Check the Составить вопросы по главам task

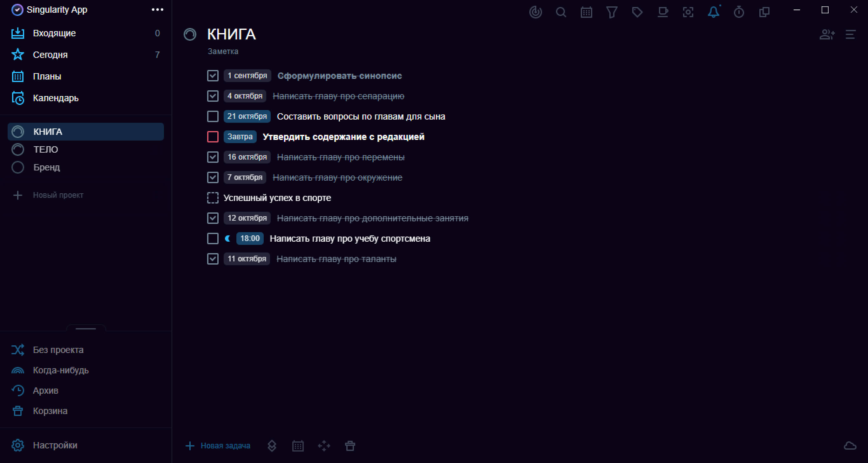click(213, 116)
